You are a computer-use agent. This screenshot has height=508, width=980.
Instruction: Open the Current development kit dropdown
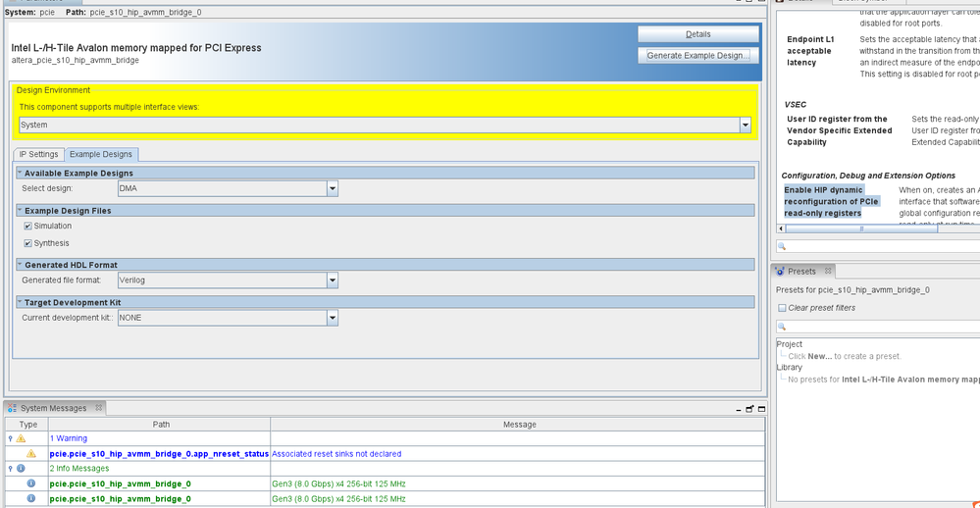coord(333,318)
